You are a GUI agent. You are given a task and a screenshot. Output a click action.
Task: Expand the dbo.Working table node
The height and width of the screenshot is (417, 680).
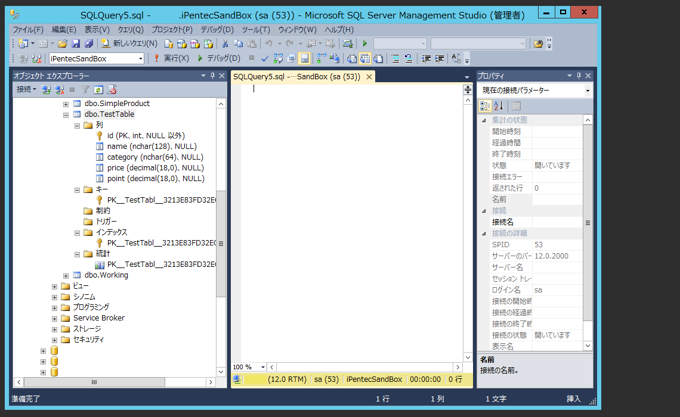tap(66, 276)
